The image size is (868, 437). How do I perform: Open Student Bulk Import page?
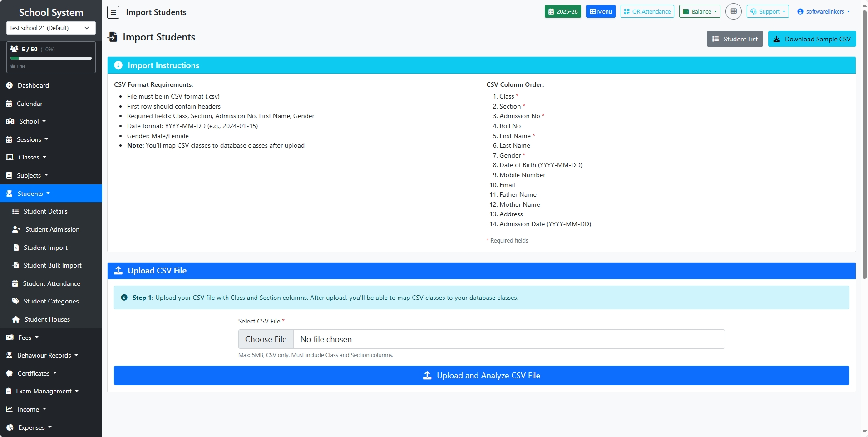[x=52, y=265]
